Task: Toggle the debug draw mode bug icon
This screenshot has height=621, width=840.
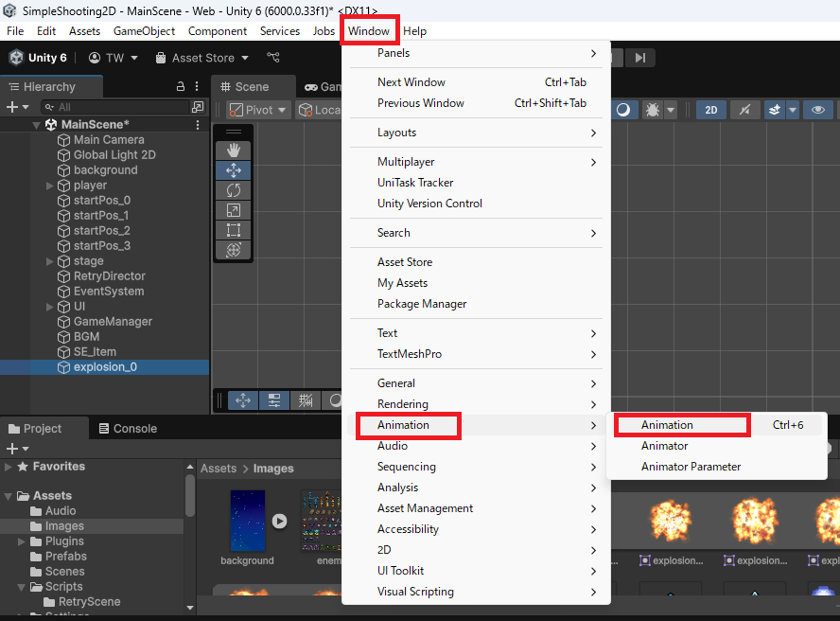Action: [x=653, y=110]
